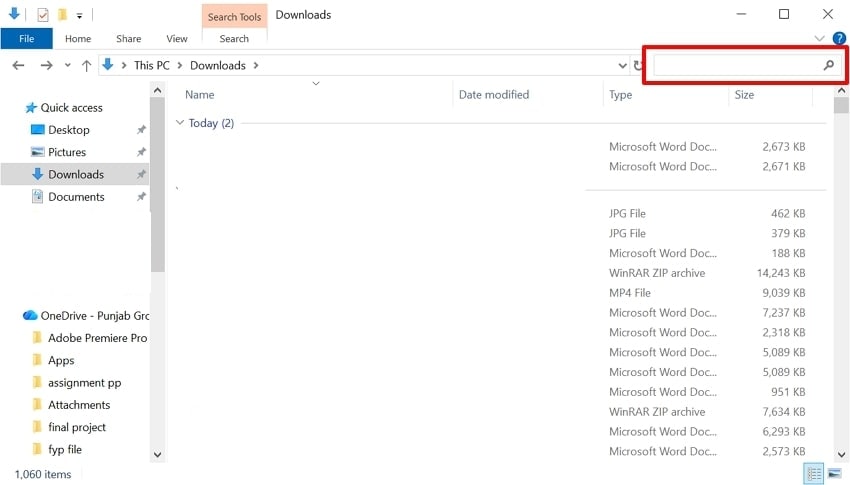
Task: Click the New folder quick access icon
Action: click(62, 15)
